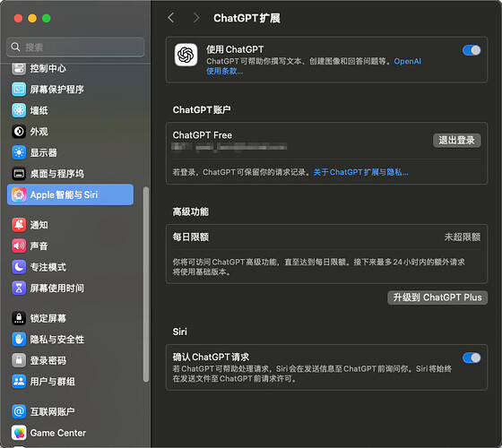Open 关于 ChatGPT 扩展与隐私... link
Image resolution: width=502 pixels, height=448 pixels.
[x=360, y=172]
